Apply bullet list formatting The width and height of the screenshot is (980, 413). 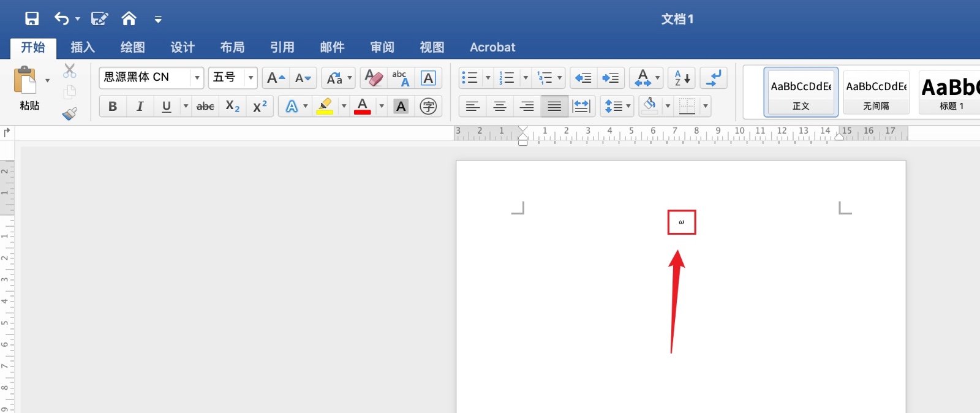pos(470,78)
